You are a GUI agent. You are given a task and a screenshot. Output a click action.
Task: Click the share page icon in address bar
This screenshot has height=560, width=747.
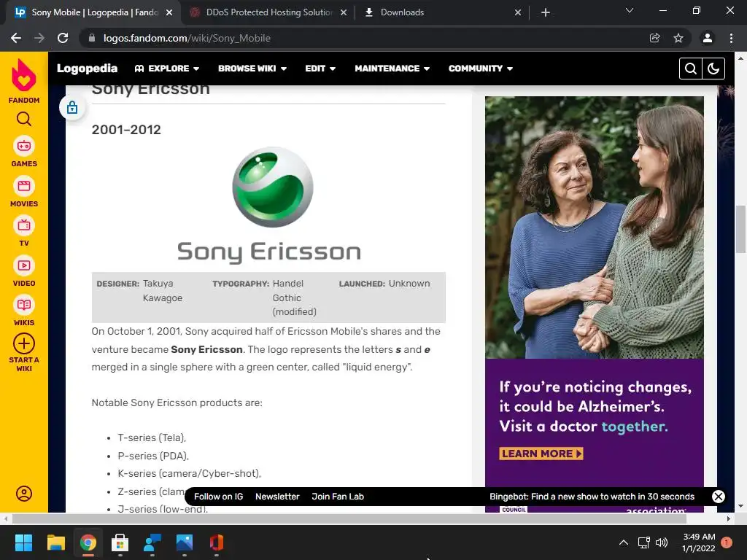click(x=655, y=38)
